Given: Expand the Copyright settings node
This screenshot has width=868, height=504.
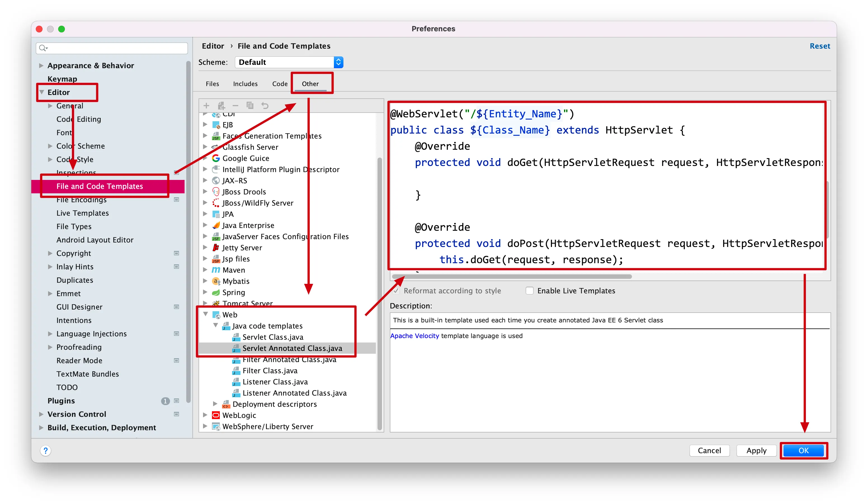Looking at the screenshot, I should click(50, 253).
